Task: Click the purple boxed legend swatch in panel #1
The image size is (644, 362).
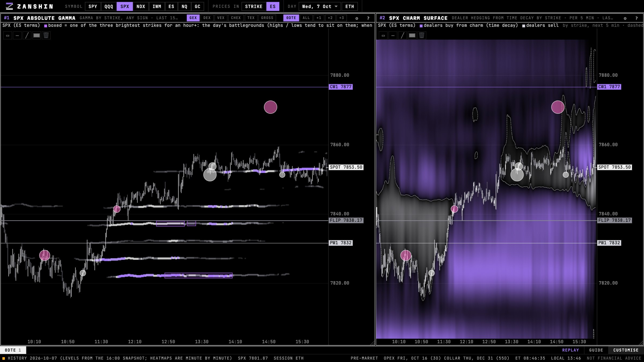Action: click(46, 26)
